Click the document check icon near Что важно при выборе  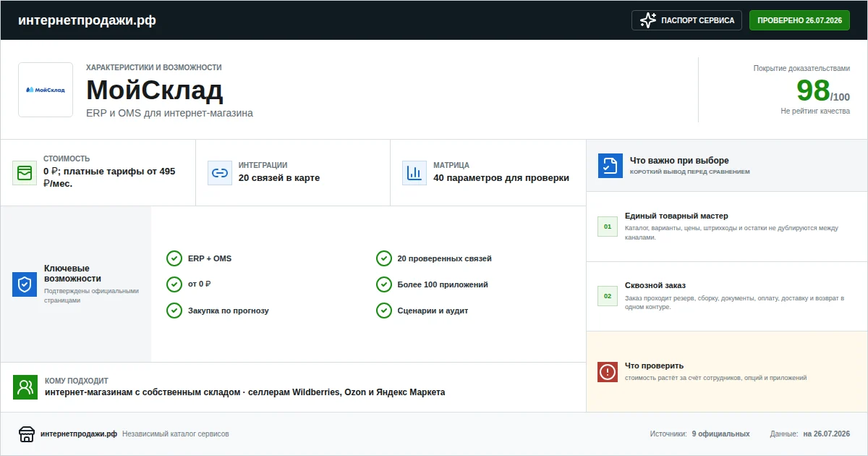[x=610, y=166]
